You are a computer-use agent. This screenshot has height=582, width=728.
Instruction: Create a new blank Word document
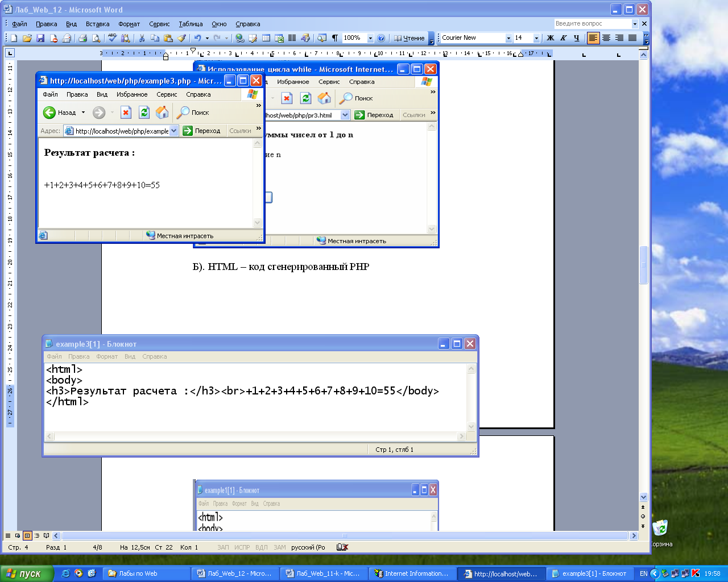coord(14,38)
